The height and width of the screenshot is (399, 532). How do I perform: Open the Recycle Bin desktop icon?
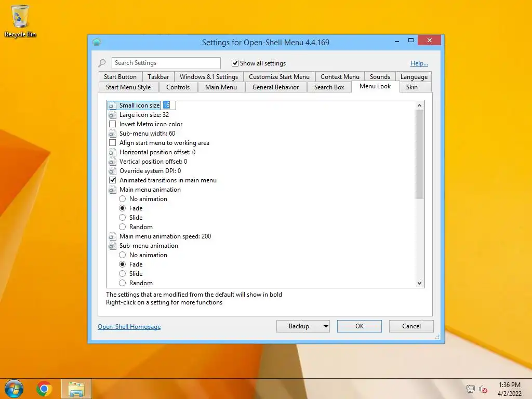tap(20, 21)
